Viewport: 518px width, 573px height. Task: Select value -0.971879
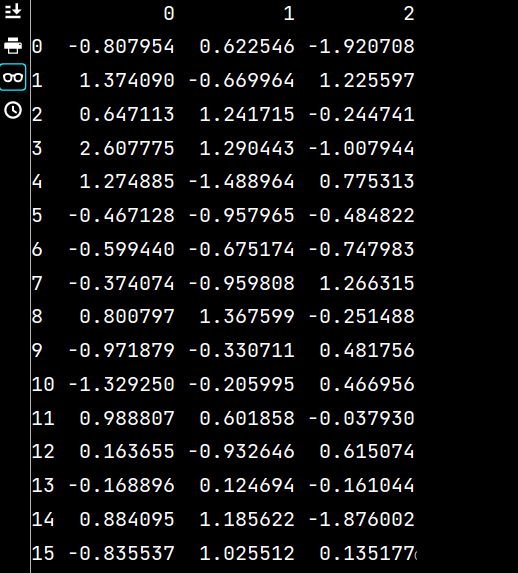point(121,350)
